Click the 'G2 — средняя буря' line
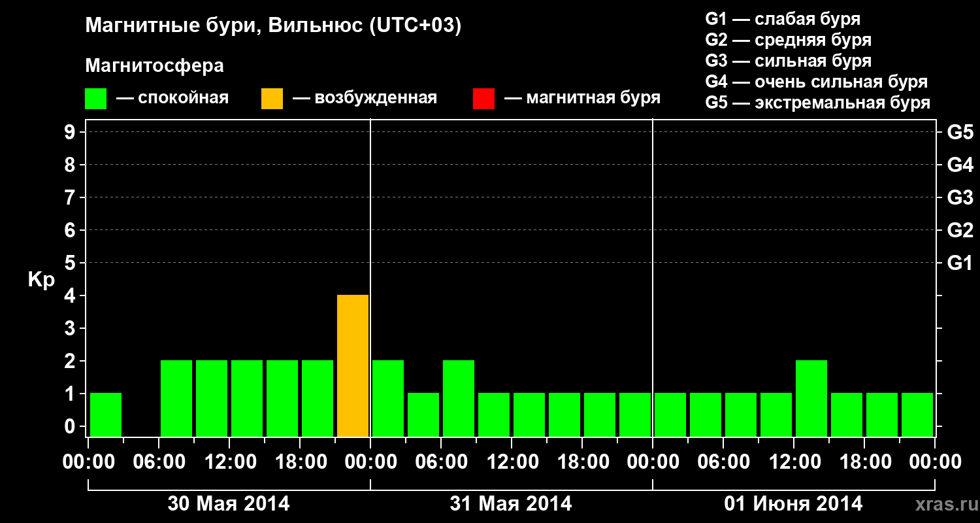The width and height of the screenshot is (980, 523). point(788,40)
